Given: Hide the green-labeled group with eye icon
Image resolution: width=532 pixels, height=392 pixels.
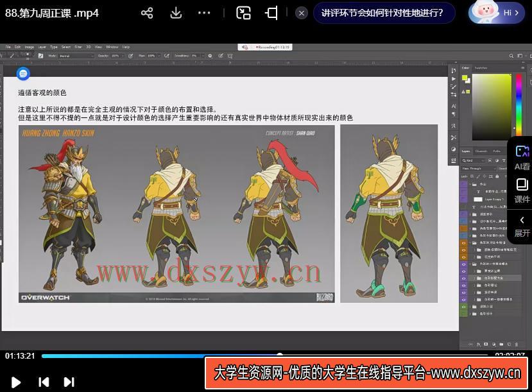Looking at the screenshot, I should [x=464, y=307].
